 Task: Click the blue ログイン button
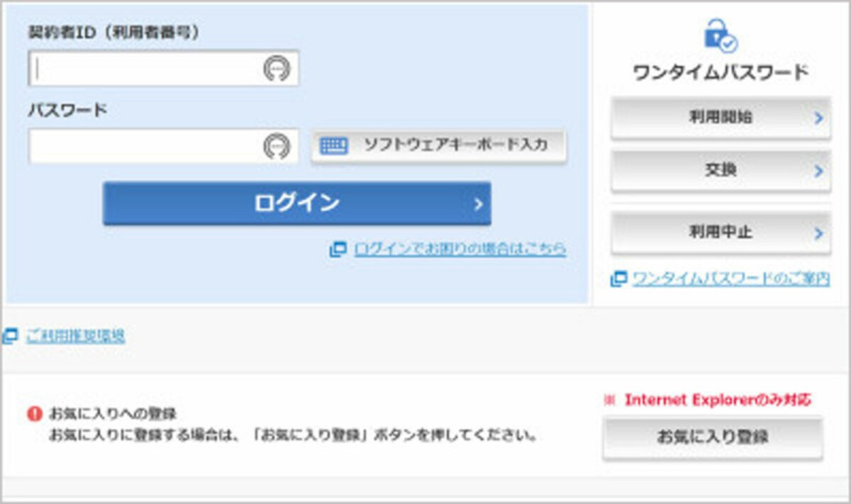click(296, 203)
